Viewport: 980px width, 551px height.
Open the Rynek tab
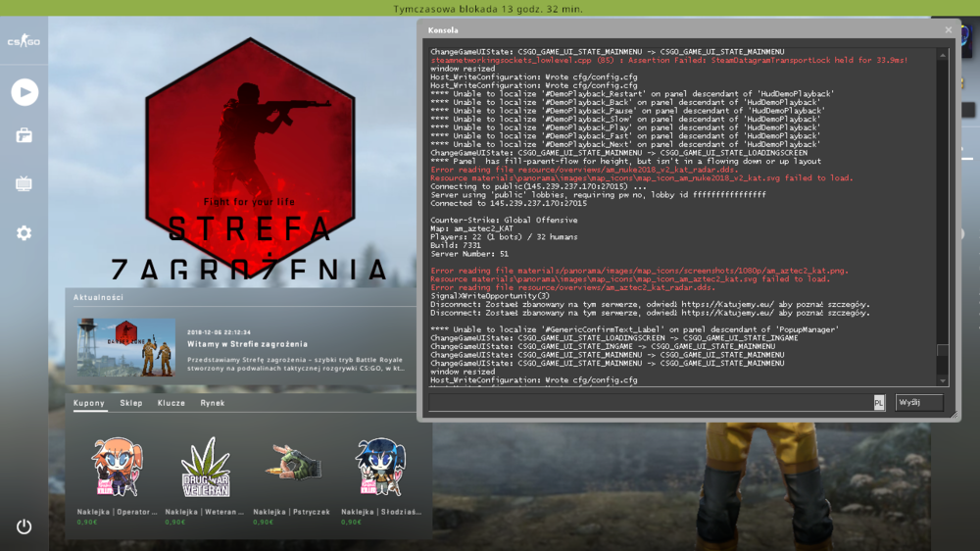[213, 403]
